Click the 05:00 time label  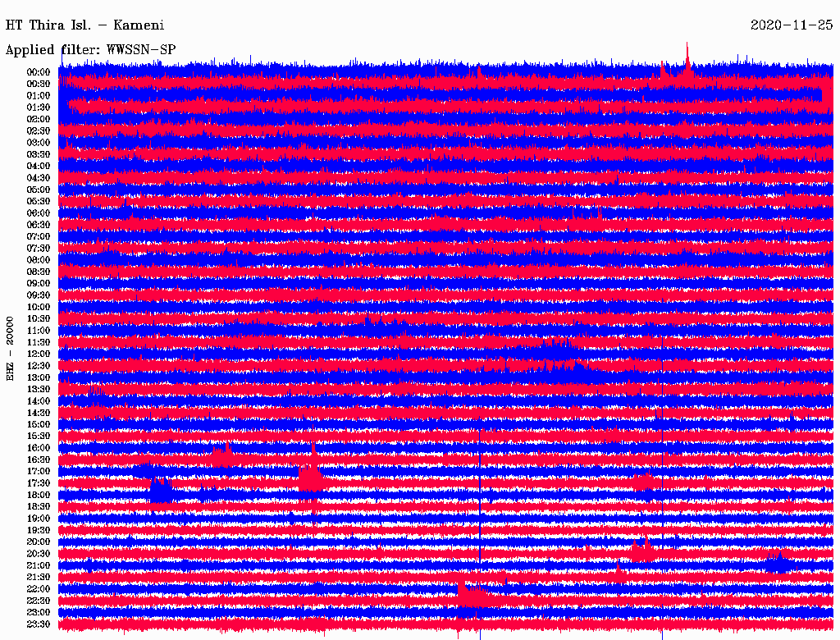tap(39, 190)
